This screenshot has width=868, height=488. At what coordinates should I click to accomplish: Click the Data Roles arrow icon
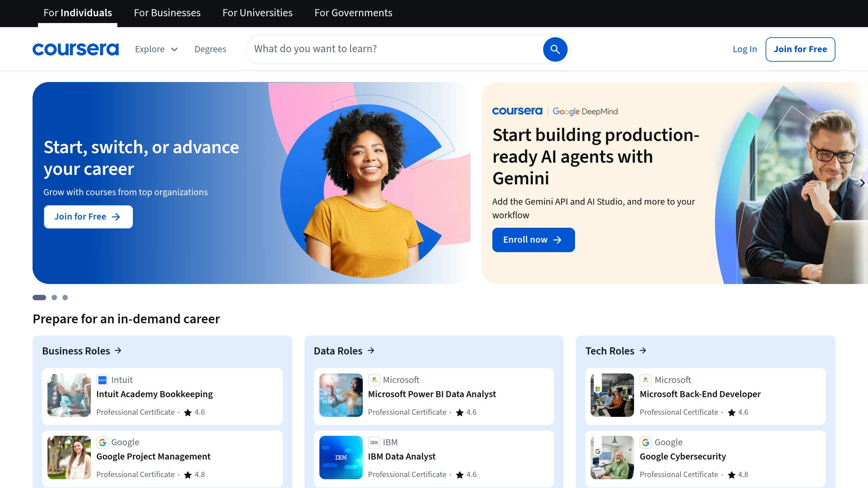click(x=371, y=350)
